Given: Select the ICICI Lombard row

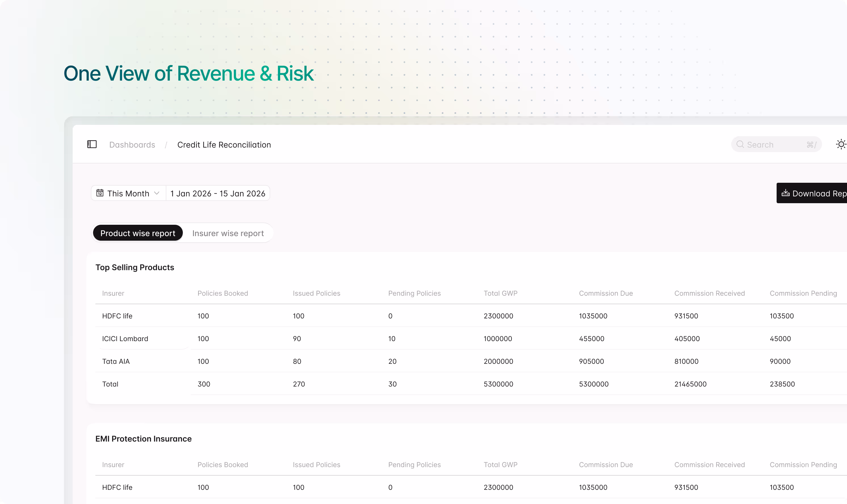Looking at the screenshot, I should point(125,339).
